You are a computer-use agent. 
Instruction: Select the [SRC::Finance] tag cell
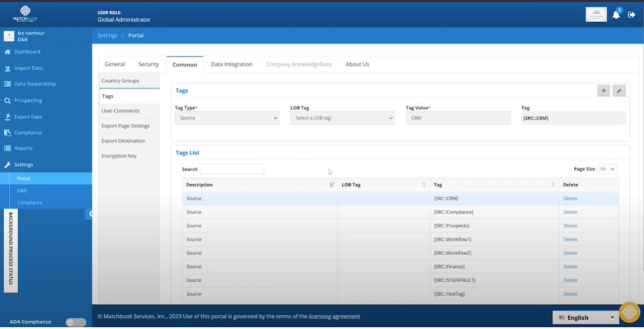click(494, 266)
